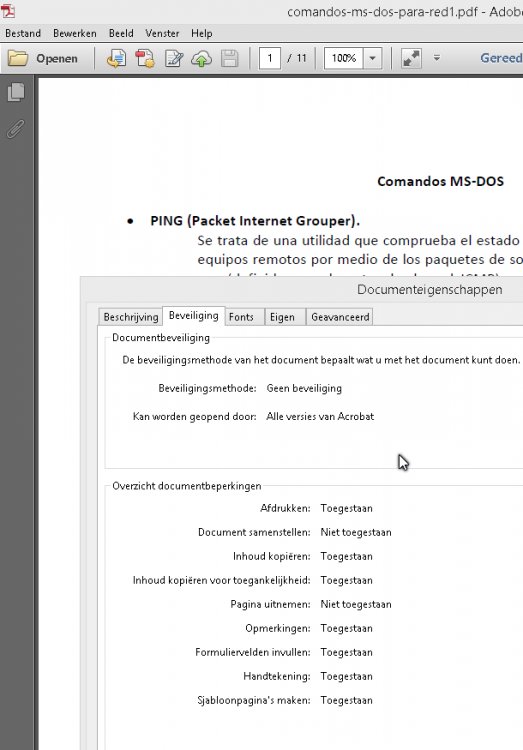The height and width of the screenshot is (750, 523).
Task: Open the zoom percentage dropdown arrow
Action: point(372,58)
